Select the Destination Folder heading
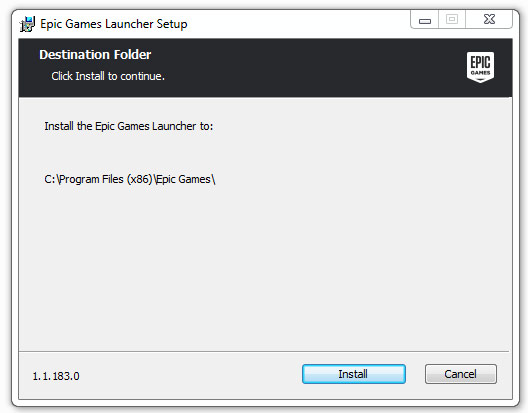The image size is (528, 413). point(95,55)
